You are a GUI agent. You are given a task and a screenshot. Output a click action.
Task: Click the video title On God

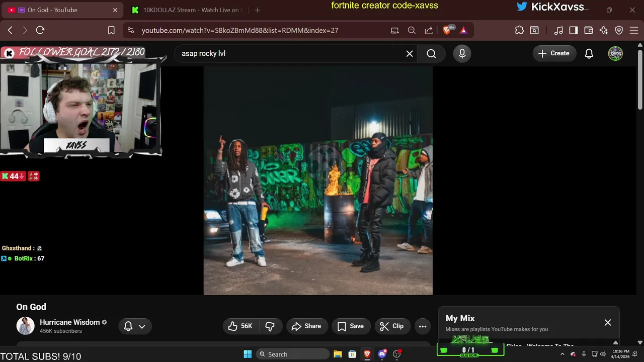31,307
